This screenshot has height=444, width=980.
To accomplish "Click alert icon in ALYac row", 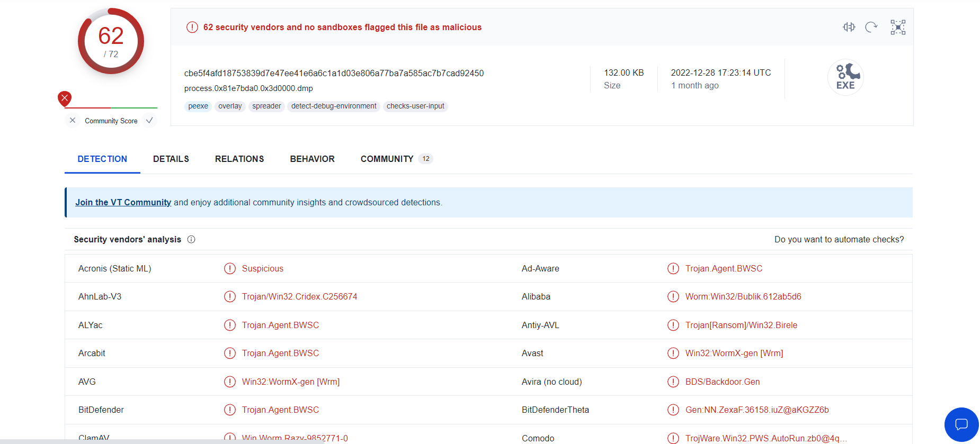I will point(230,325).
